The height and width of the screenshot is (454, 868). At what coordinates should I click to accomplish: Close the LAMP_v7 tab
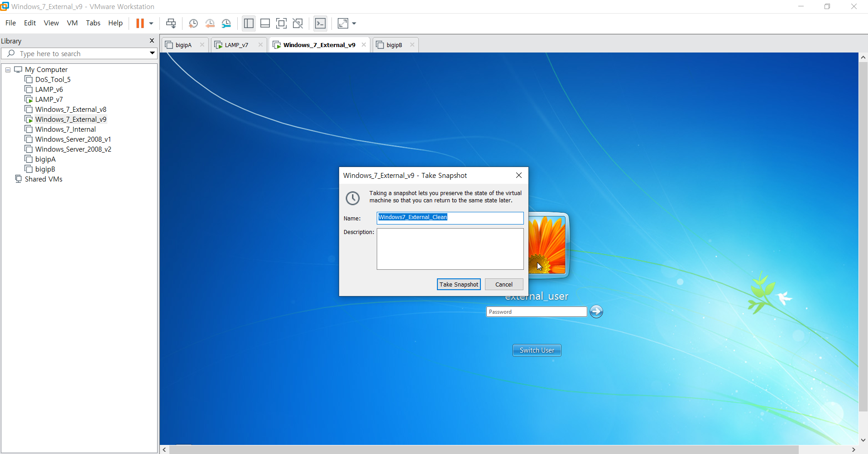pyautogui.click(x=260, y=44)
